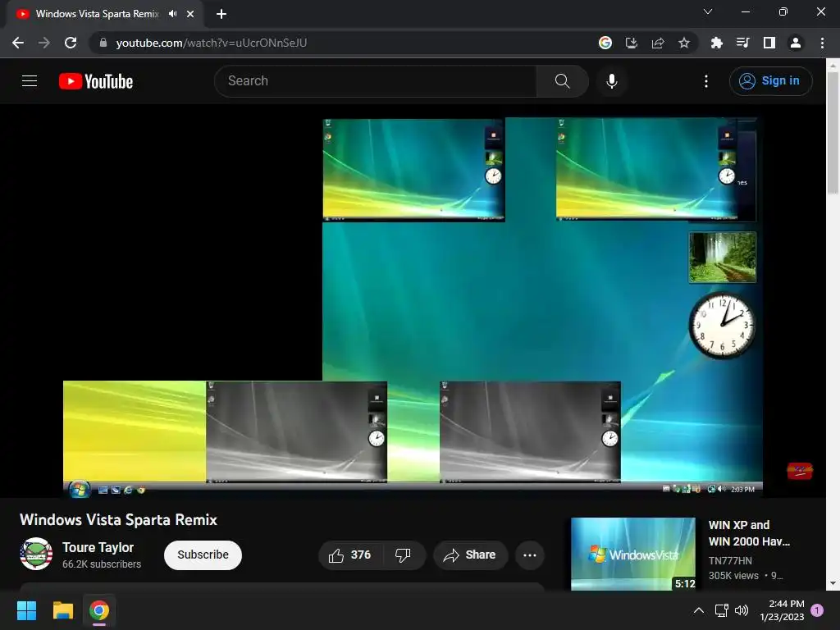Mute the tab via speaker icon
Screen dimensions: 840x630
pyautogui.click(x=172, y=14)
